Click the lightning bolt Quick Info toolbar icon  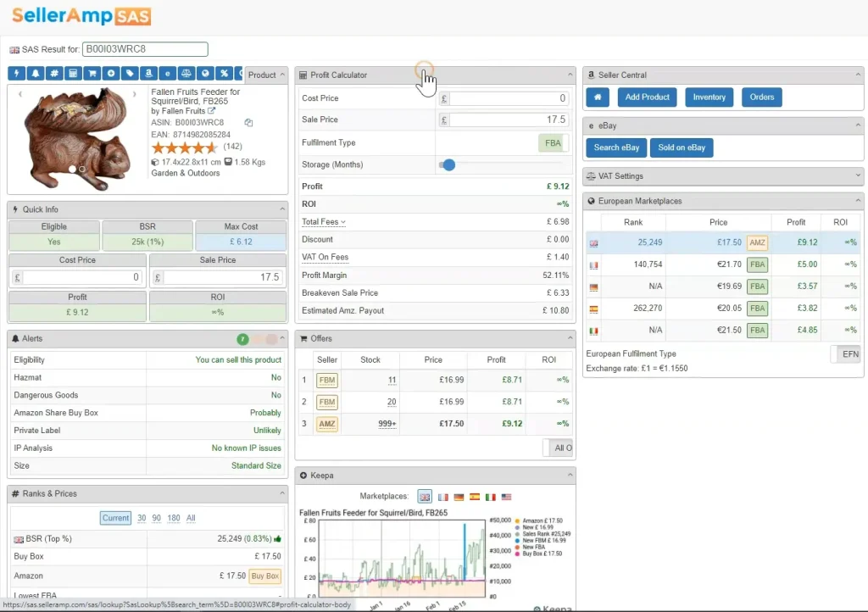[17, 74]
